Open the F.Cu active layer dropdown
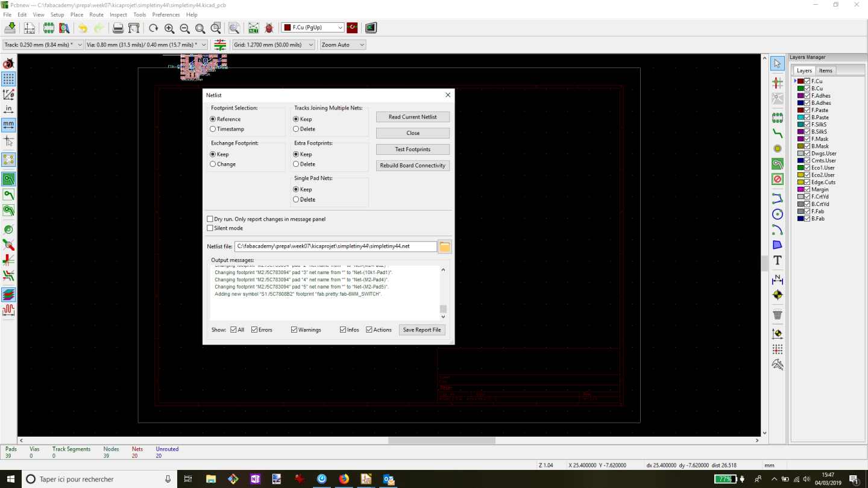Image resolution: width=868 pixels, height=488 pixels. pyautogui.click(x=313, y=28)
